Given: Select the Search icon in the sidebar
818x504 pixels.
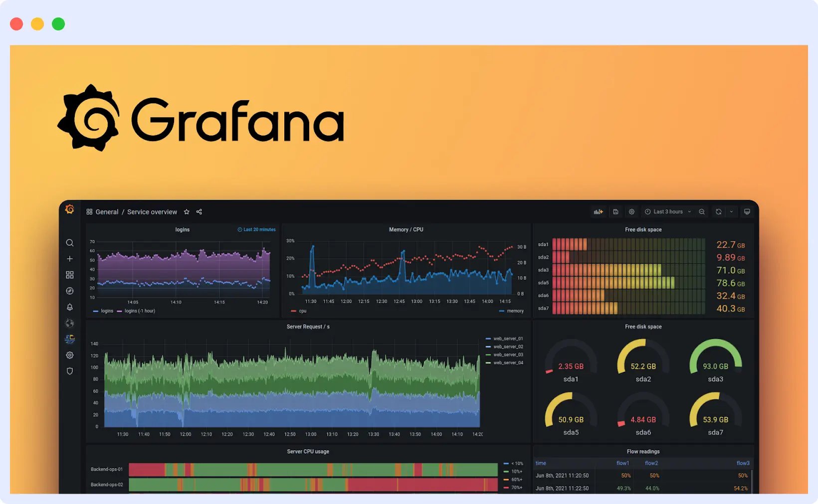Looking at the screenshot, I should tap(70, 243).
